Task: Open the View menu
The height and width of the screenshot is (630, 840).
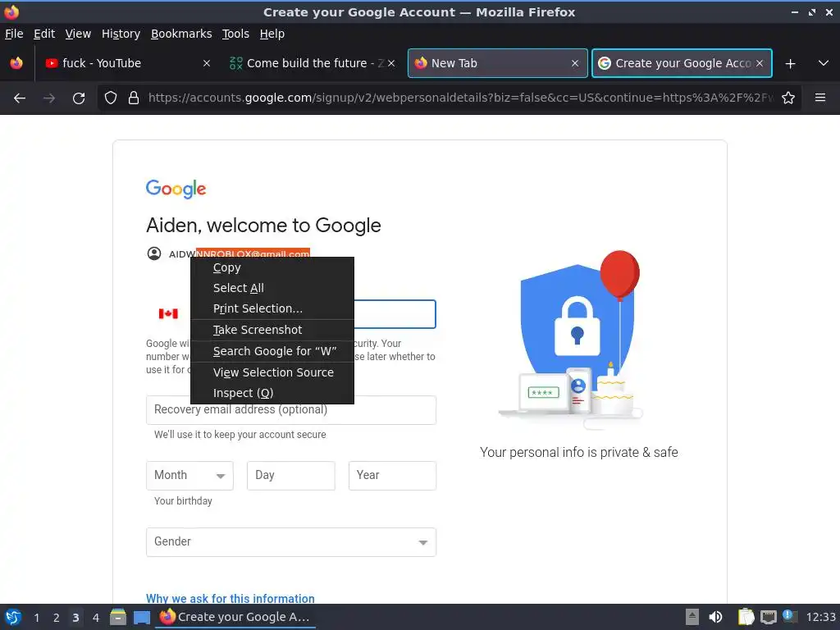Action: coord(78,34)
